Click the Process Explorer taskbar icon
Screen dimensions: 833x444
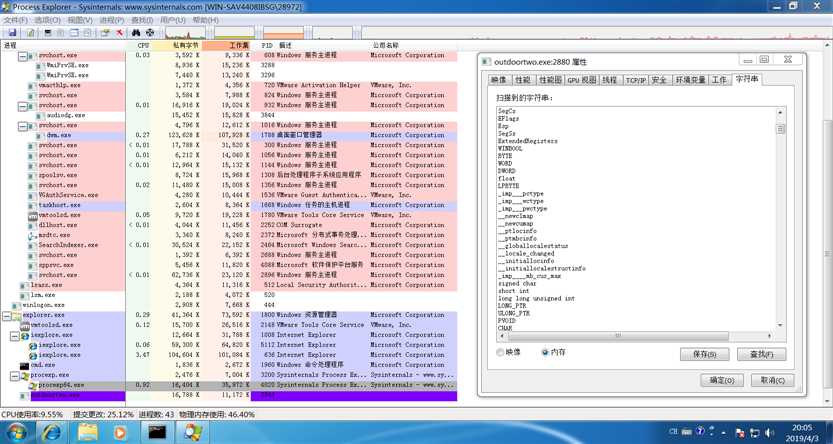[x=192, y=432]
